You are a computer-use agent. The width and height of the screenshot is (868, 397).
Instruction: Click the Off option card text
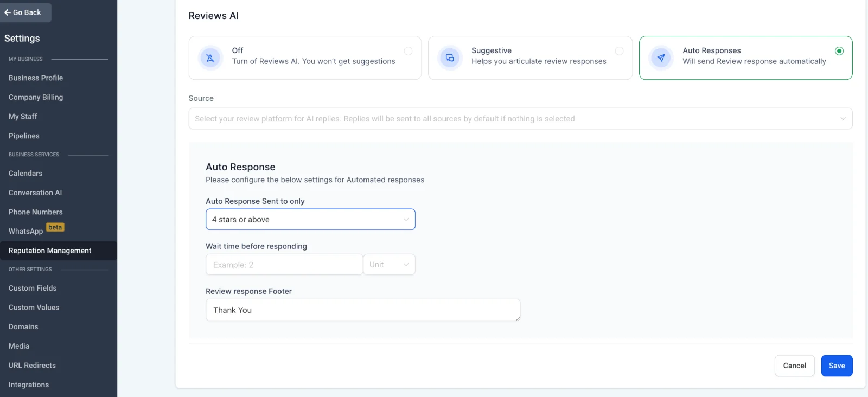(314, 56)
